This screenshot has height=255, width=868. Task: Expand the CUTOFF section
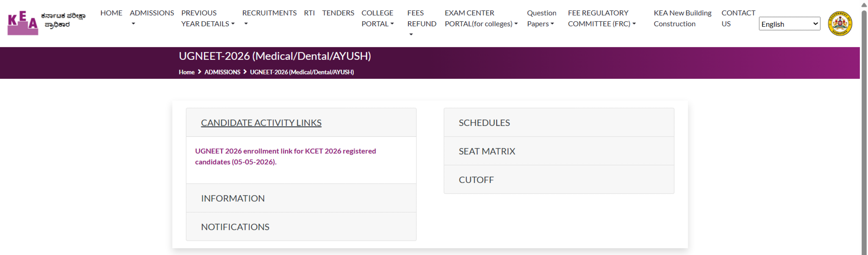(x=559, y=179)
